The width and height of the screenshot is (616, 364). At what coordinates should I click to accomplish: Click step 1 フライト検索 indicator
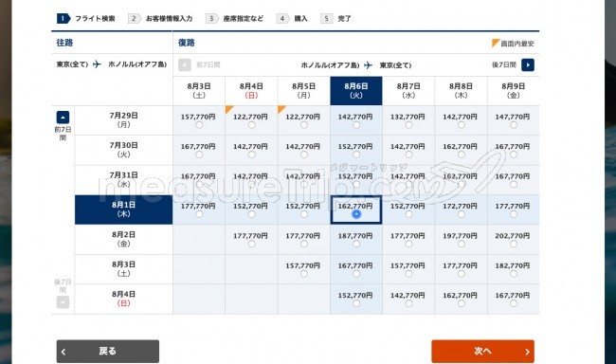pos(86,18)
